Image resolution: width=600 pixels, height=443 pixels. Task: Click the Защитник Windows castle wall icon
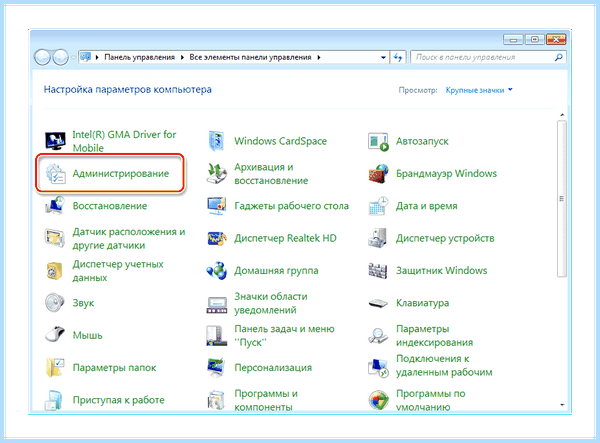tap(378, 271)
